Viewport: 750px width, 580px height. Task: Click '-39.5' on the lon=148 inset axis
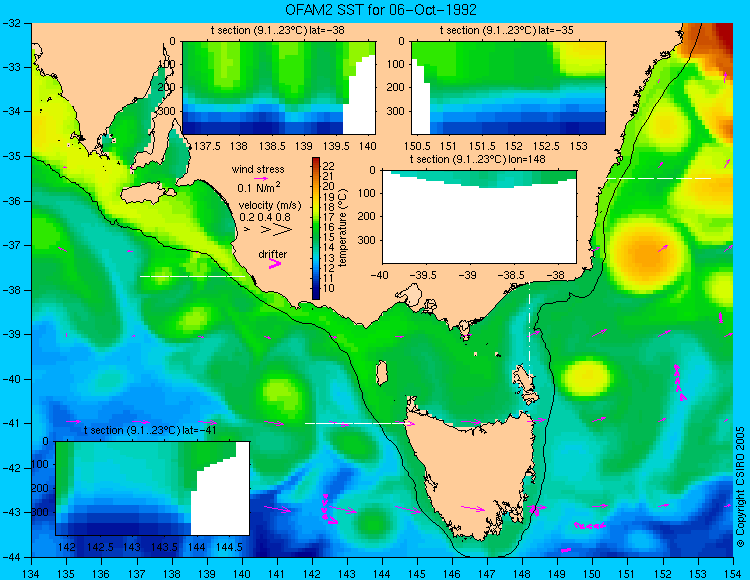tap(424, 275)
